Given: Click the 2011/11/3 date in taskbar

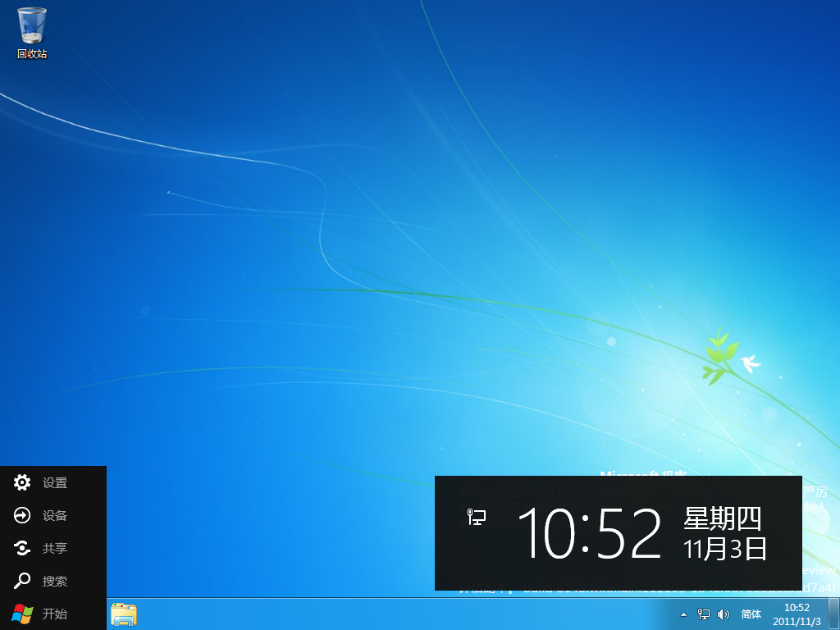Looking at the screenshot, I should (797, 622).
